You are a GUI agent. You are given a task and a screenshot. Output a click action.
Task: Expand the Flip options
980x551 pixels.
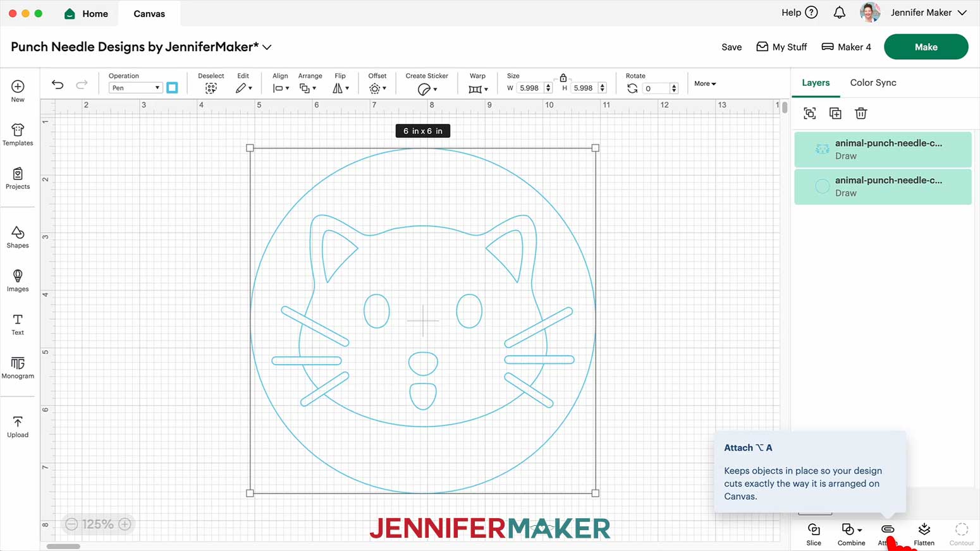coord(341,88)
